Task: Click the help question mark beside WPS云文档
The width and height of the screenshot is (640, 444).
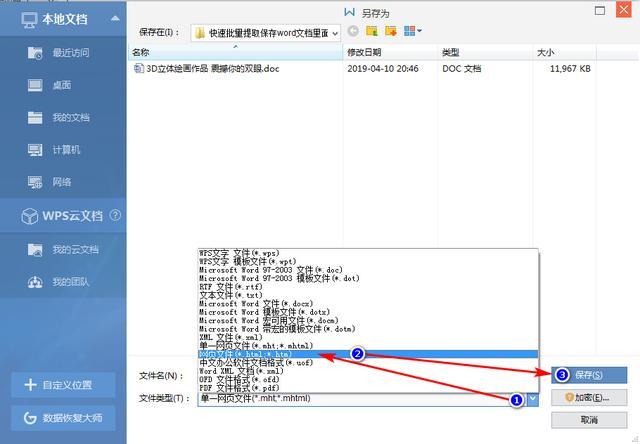Action: click(x=116, y=215)
